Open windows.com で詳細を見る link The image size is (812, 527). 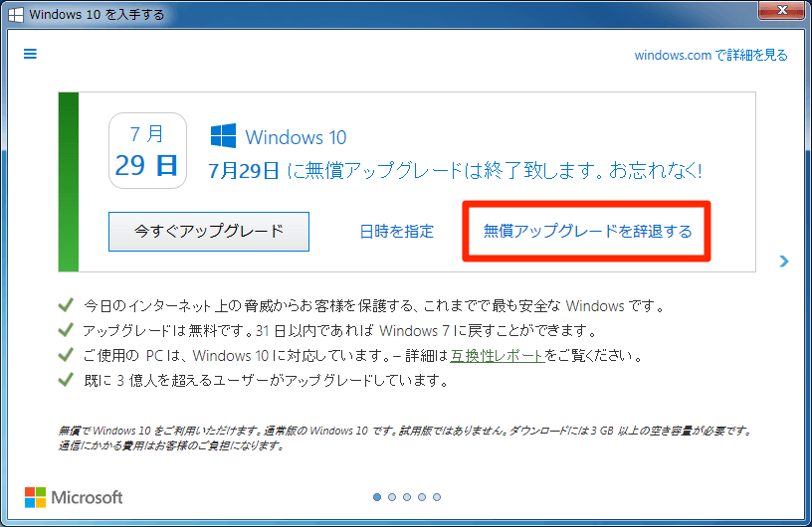point(711,55)
